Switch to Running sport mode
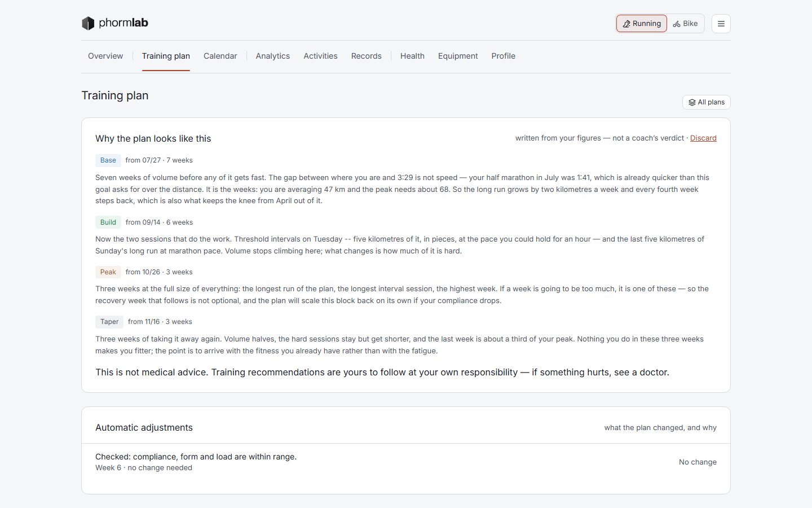 [x=642, y=24]
